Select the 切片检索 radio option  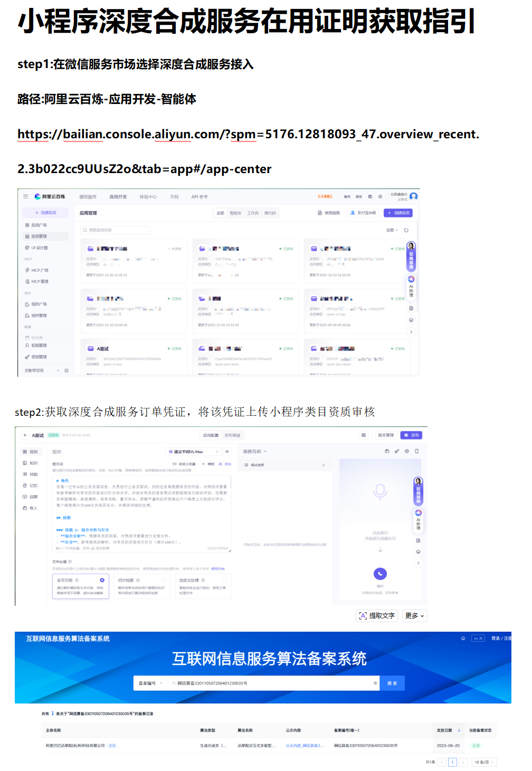[x=163, y=580]
